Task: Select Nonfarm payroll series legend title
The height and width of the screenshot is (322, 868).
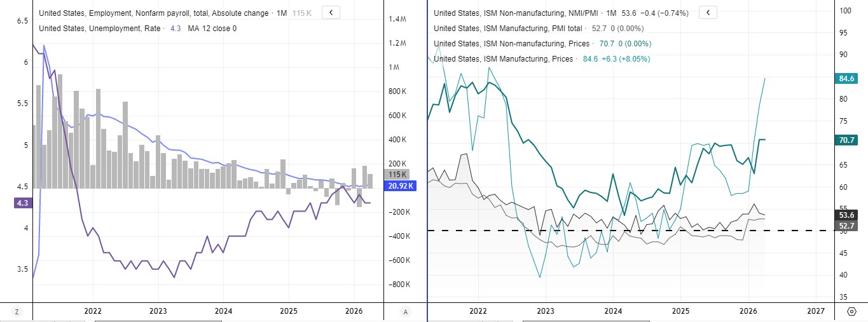Action: pos(153,13)
